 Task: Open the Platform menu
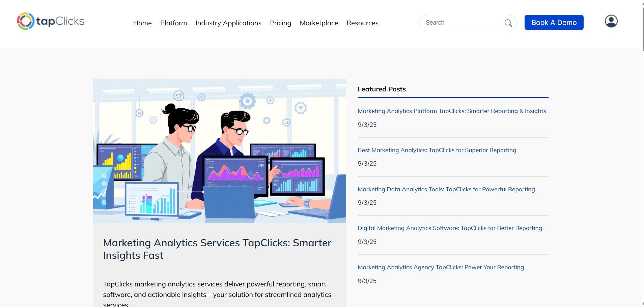tap(173, 23)
